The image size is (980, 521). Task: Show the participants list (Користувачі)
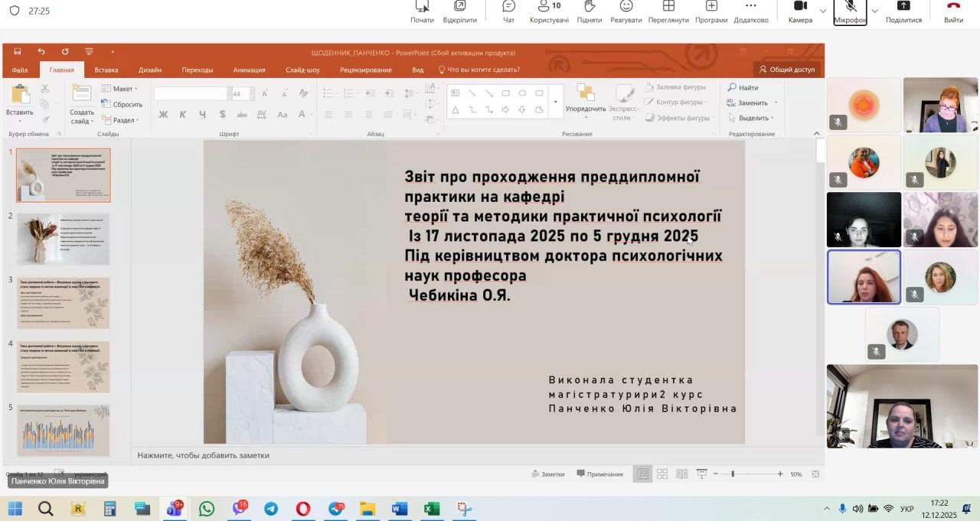pyautogui.click(x=549, y=11)
